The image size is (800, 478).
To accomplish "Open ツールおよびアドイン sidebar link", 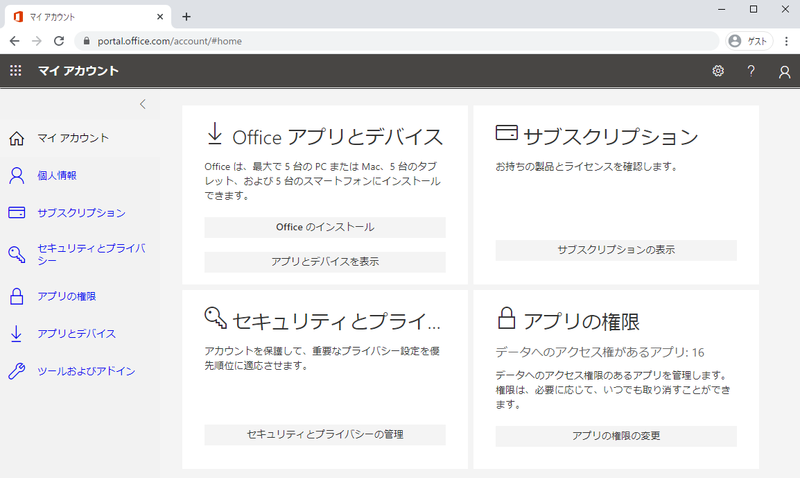I will click(x=86, y=371).
